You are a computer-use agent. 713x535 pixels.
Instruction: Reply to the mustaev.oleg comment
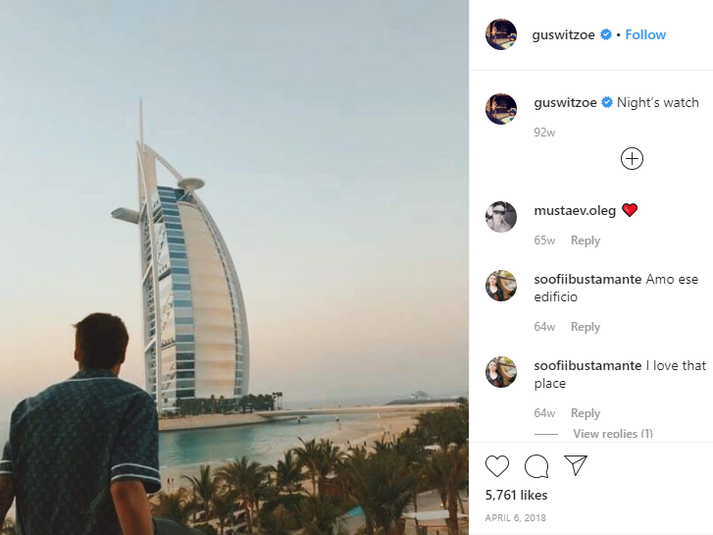coord(585,240)
